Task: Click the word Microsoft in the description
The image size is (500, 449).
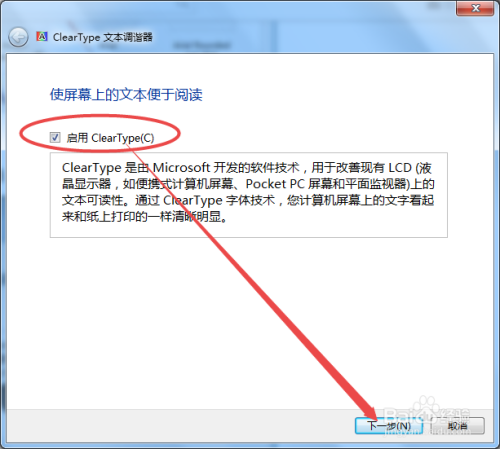Action: (181, 168)
